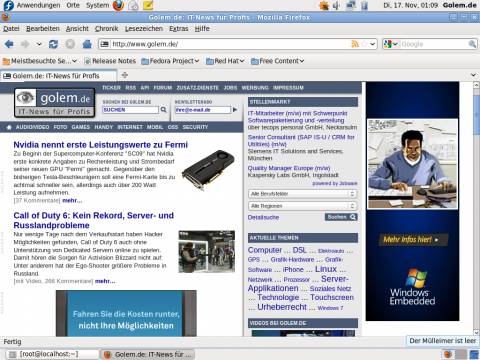Click the Stop loading button

click(70, 44)
